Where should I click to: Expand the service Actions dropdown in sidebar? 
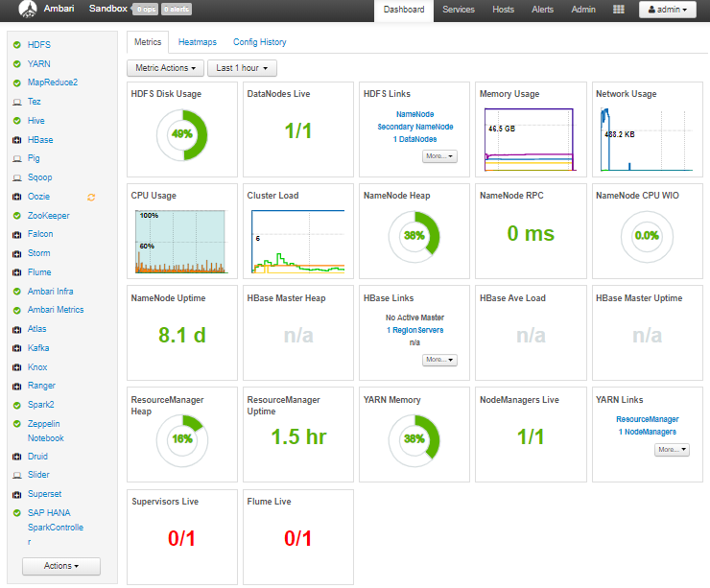pos(61,566)
